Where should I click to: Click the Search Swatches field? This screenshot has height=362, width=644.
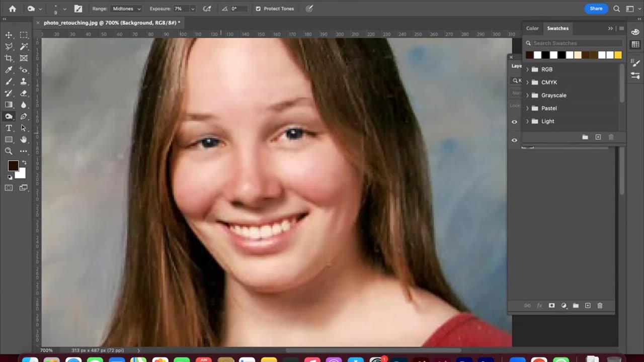tap(574, 43)
